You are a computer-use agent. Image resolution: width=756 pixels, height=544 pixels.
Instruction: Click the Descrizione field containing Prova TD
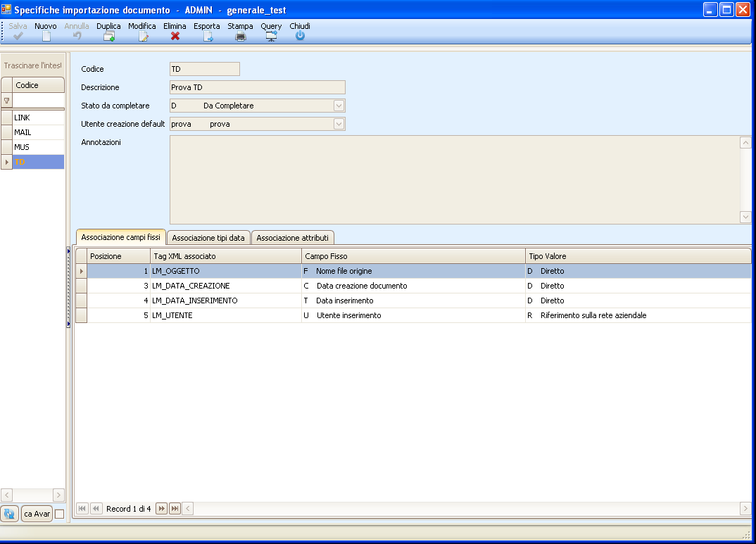coord(257,87)
